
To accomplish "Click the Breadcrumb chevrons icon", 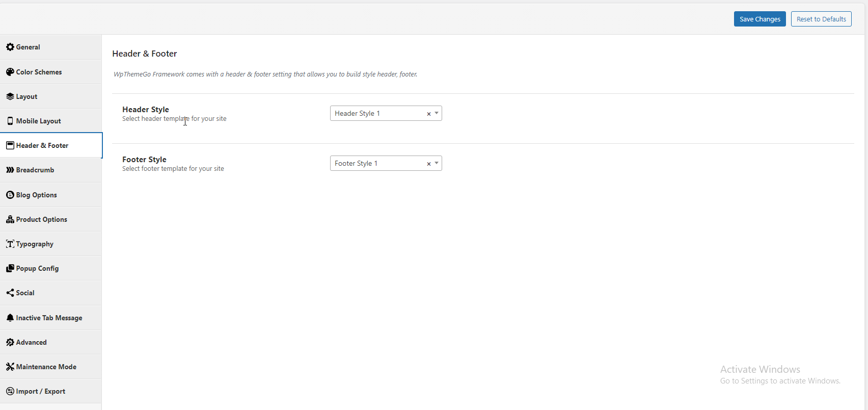I will click(10, 170).
